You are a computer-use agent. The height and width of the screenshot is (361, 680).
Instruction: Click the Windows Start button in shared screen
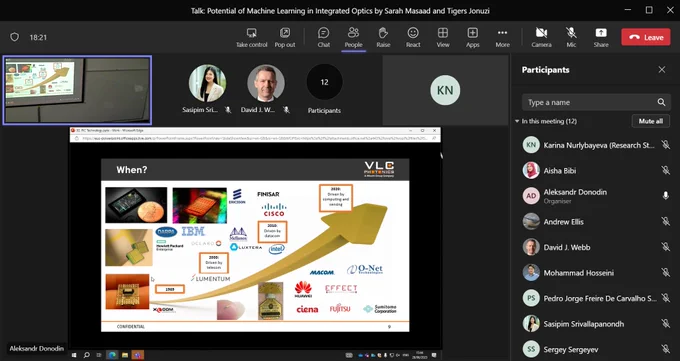[75, 355]
